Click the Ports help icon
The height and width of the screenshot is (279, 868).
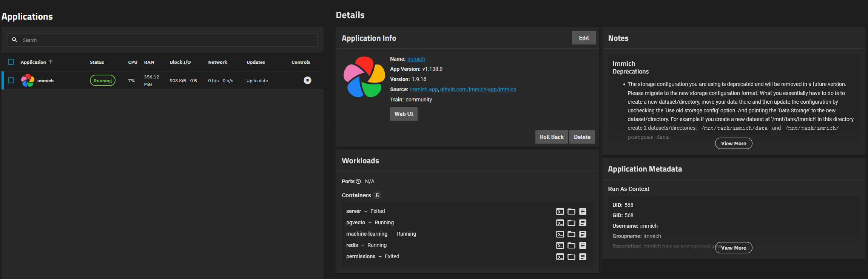tap(358, 181)
